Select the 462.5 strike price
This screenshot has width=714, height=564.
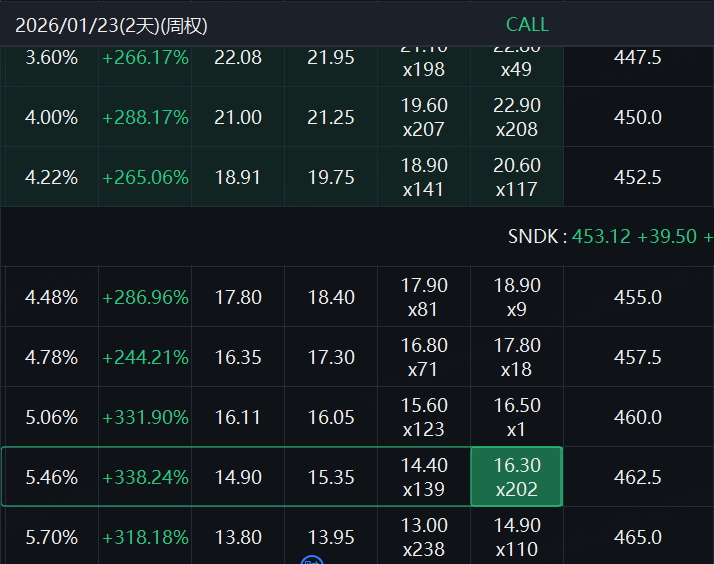pos(637,477)
